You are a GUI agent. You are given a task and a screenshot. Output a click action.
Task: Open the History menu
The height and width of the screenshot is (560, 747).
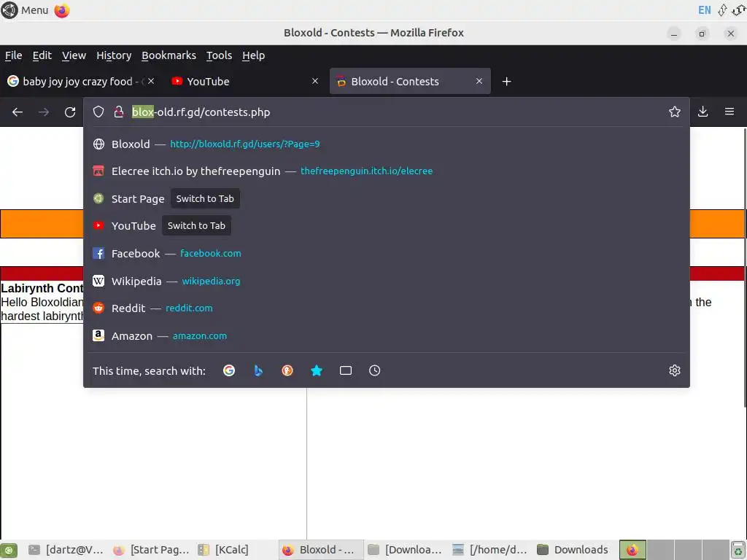(114, 55)
